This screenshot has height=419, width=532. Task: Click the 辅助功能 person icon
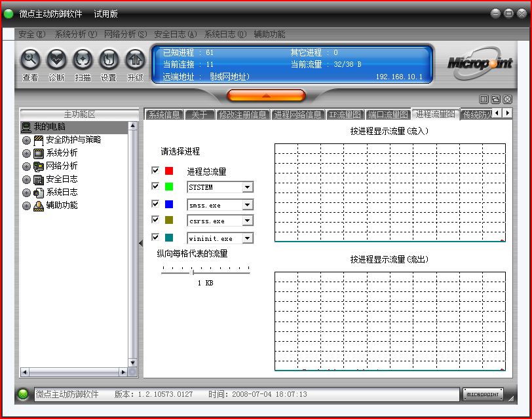[x=39, y=206]
